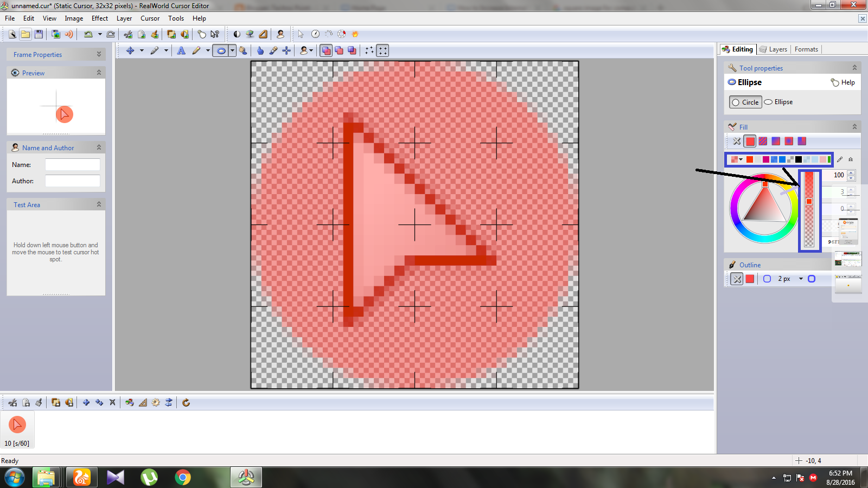Select the Circle shape option

click(x=745, y=102)
